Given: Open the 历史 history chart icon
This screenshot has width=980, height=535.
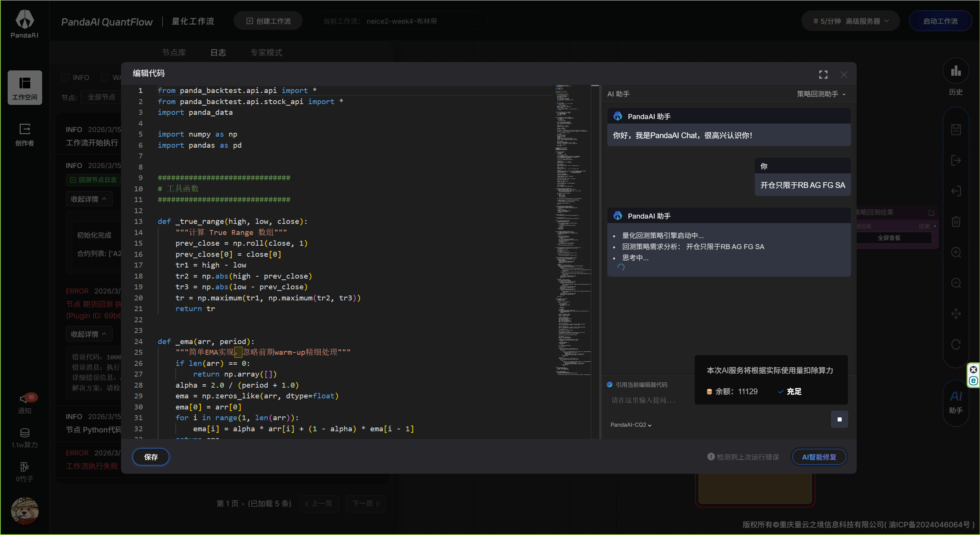Looking at the screenshot, I should 956,71.
